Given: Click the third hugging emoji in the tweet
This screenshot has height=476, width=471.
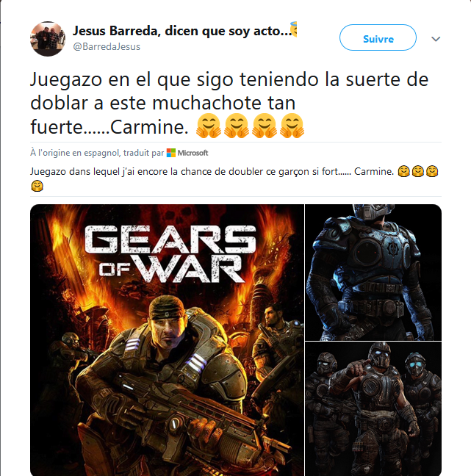Looking at the screenshot, I should point(265,126).
